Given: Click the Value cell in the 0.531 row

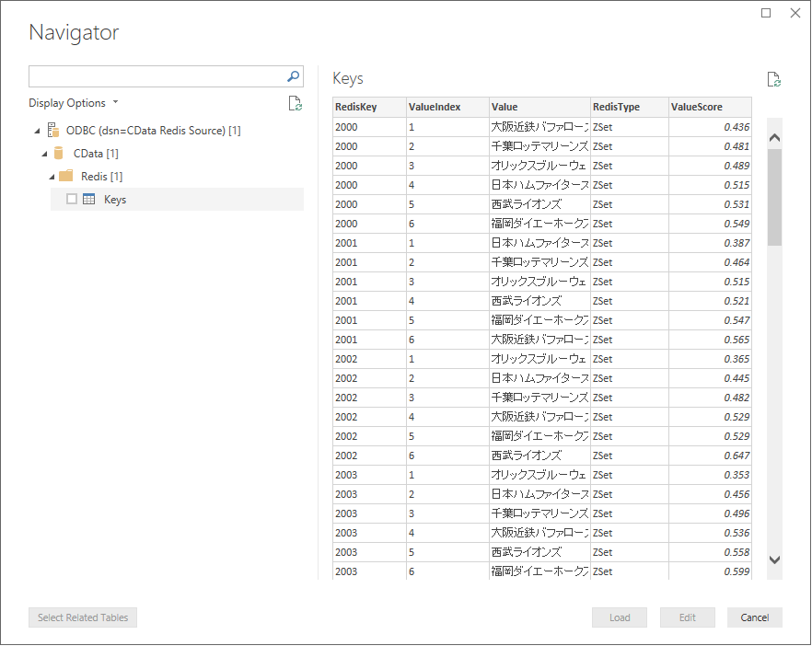Looking at the screenshot, I should click(539, 204).
